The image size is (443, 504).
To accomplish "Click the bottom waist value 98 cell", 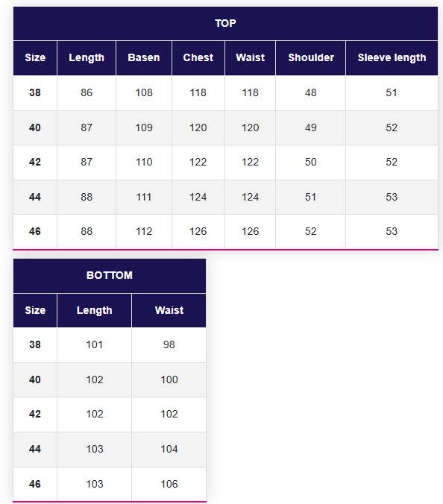I will (x=169, y=345).
